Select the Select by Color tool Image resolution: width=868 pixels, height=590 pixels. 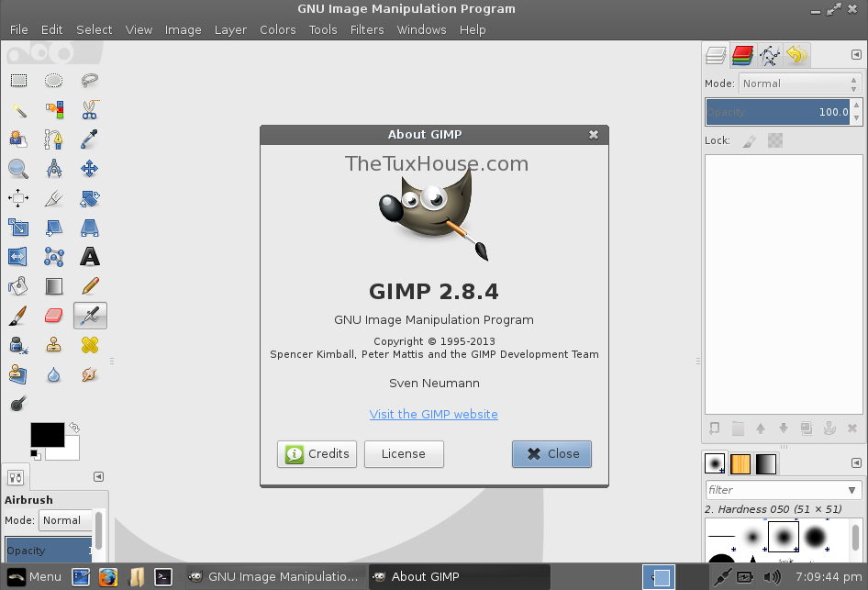pos(54,110)
